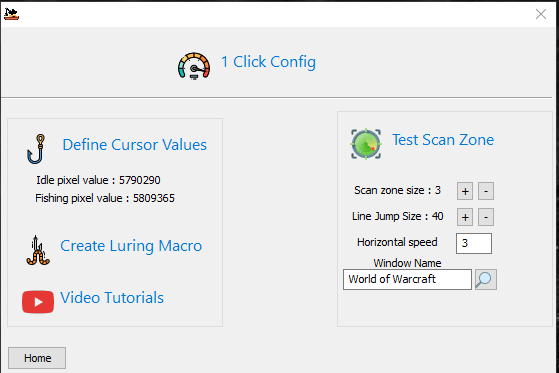Open the 1 Click Config link
The width and height of the screenshot is (559, 373).
click(x=268, y=62)
